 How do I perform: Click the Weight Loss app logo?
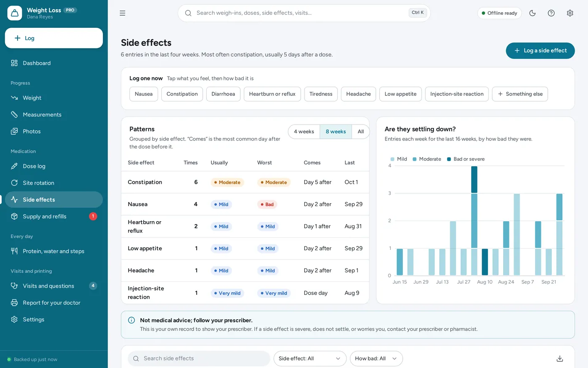pyautogui.click(x=15, y=13)
